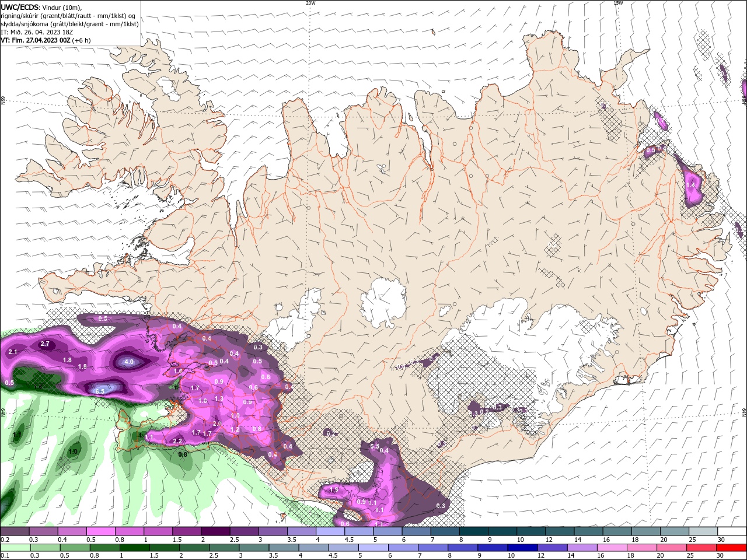Click the palest green swatch starting the rain legend
The image size is (747, 560).
15,548
